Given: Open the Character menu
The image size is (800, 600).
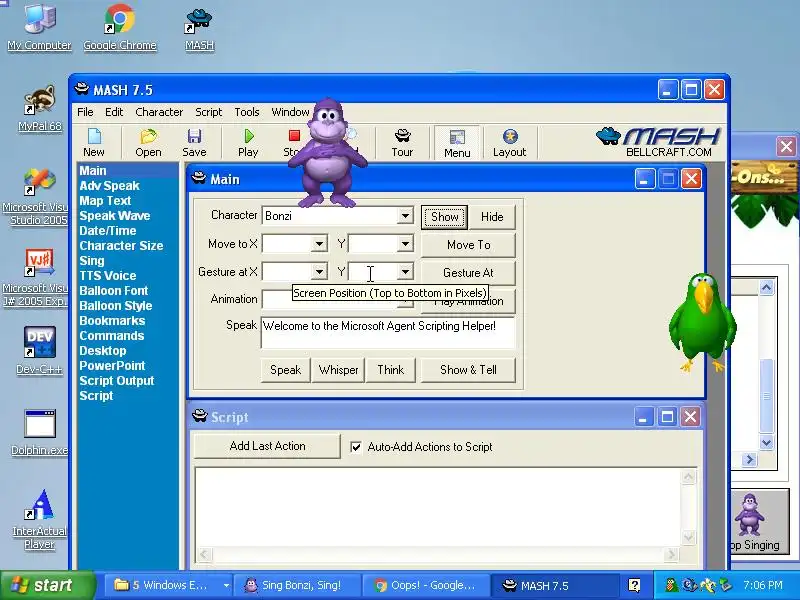Looking at the screenshot, I should click(159, 112).
